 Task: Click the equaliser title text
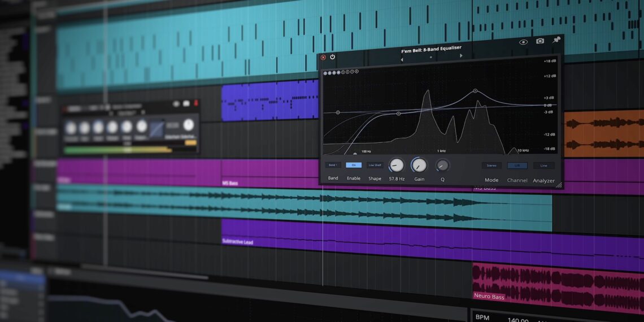[431, 50]
